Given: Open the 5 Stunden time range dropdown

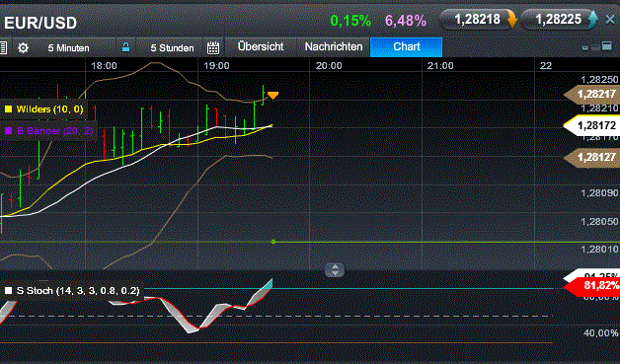Looking at the screenshot, I should pyautogui.click(x=172, y=47).
